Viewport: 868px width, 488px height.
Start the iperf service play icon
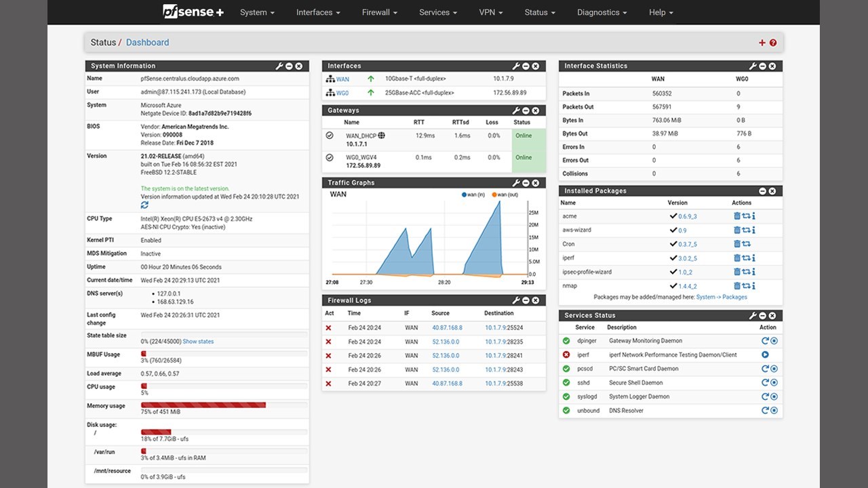pyautogui.click(x=765, y=354)
